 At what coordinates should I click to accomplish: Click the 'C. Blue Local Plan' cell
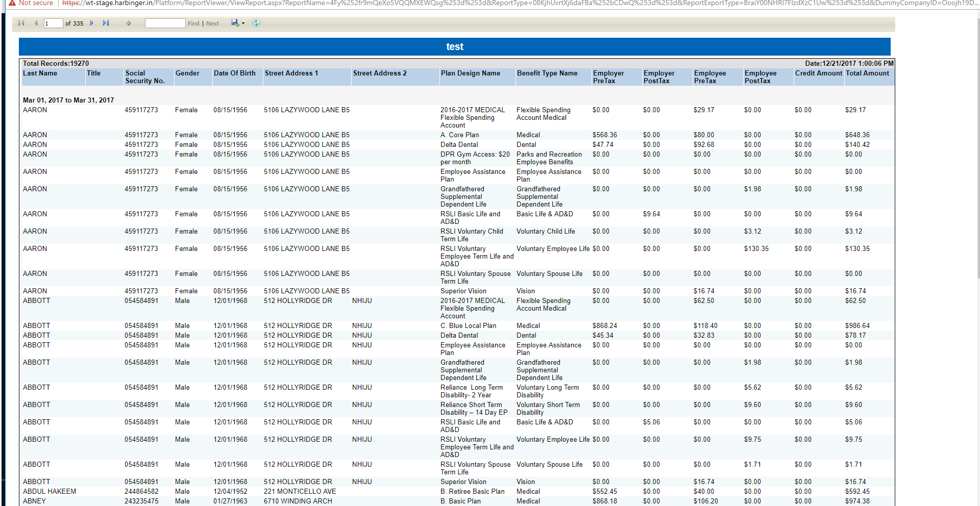point(468,325)
